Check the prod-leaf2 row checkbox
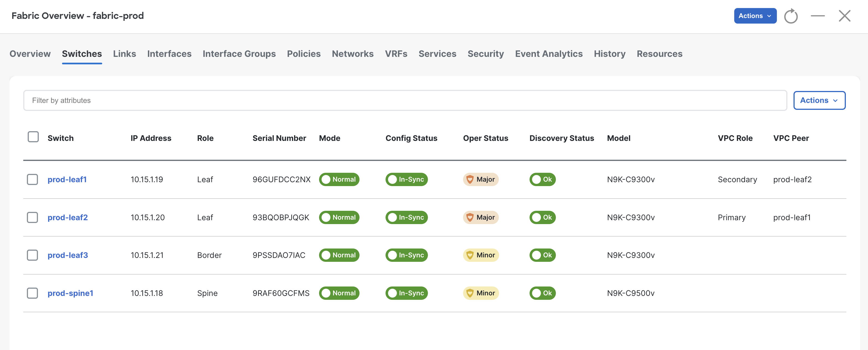The width and height of the screenshot is (868, 350). pyautogui.click(x=32, y=217)
